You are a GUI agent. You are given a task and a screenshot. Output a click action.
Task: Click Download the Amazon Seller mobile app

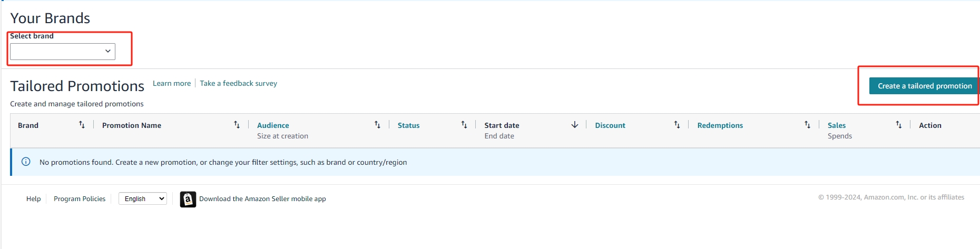262,198
